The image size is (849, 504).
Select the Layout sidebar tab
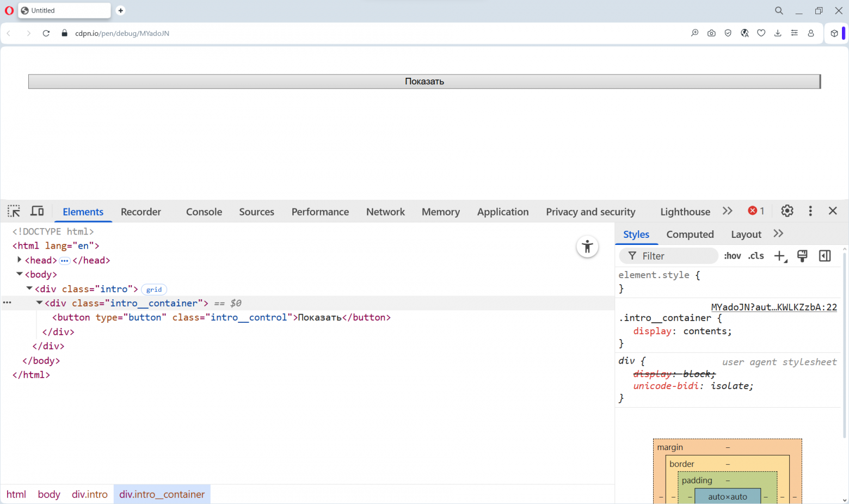[746, 235]
